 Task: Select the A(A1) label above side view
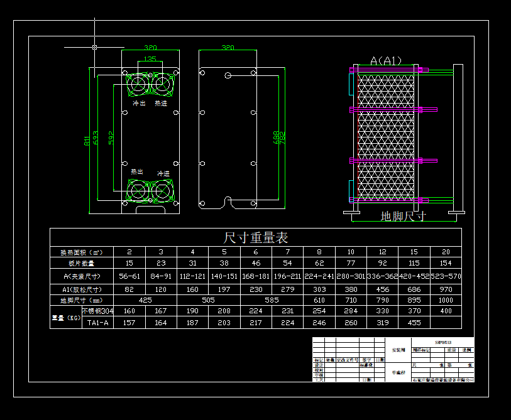[385, 61]
